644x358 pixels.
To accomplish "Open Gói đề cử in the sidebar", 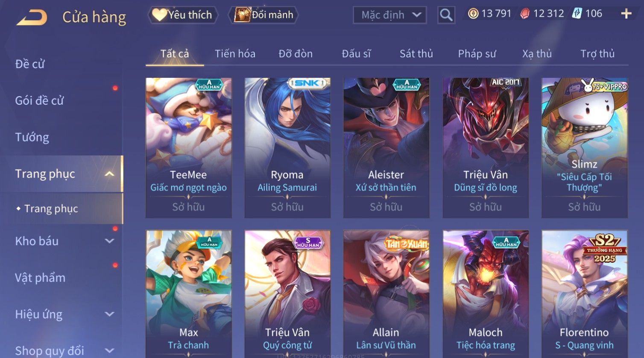I will pyautogui.click(x=39, y=101).
